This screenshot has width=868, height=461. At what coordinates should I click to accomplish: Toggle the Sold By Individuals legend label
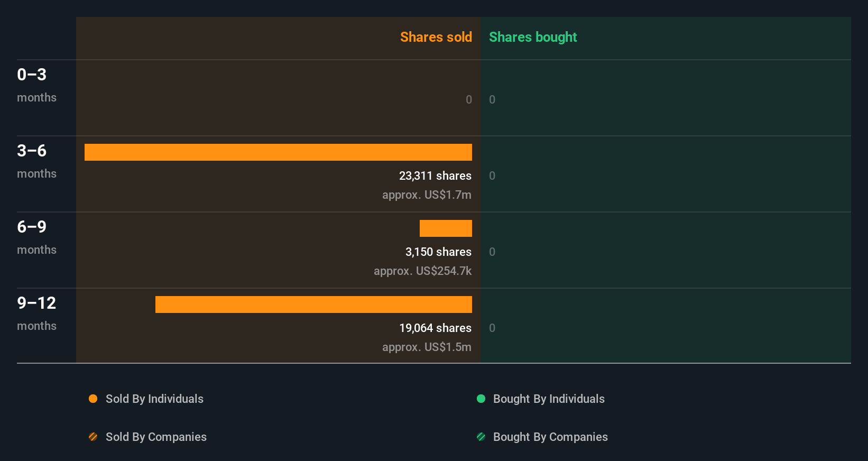click(x=154, y=399)
